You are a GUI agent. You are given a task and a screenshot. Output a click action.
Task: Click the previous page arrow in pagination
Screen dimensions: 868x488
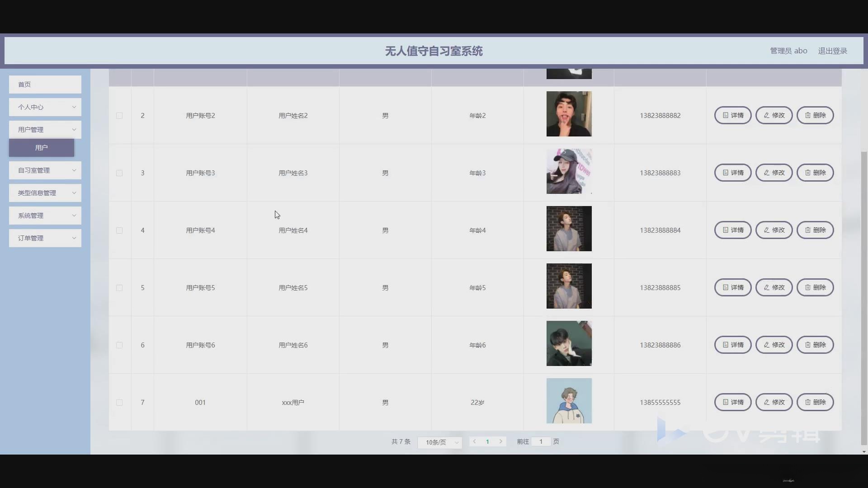pos(475,441)
